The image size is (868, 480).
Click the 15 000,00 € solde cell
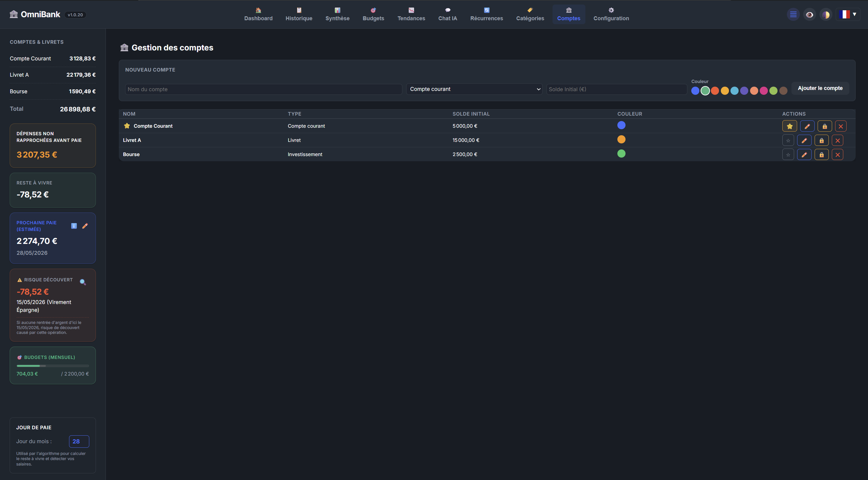click(466, 140)
